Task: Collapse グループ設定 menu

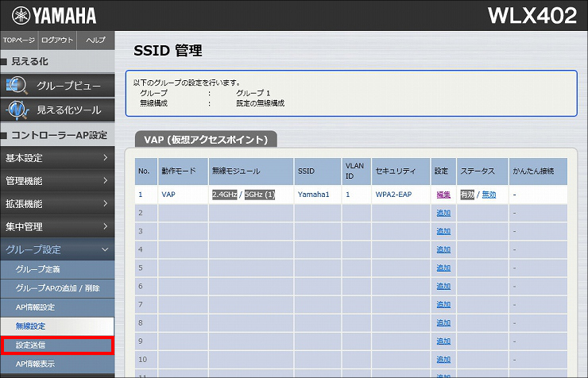Action: (x=57, y=249)
